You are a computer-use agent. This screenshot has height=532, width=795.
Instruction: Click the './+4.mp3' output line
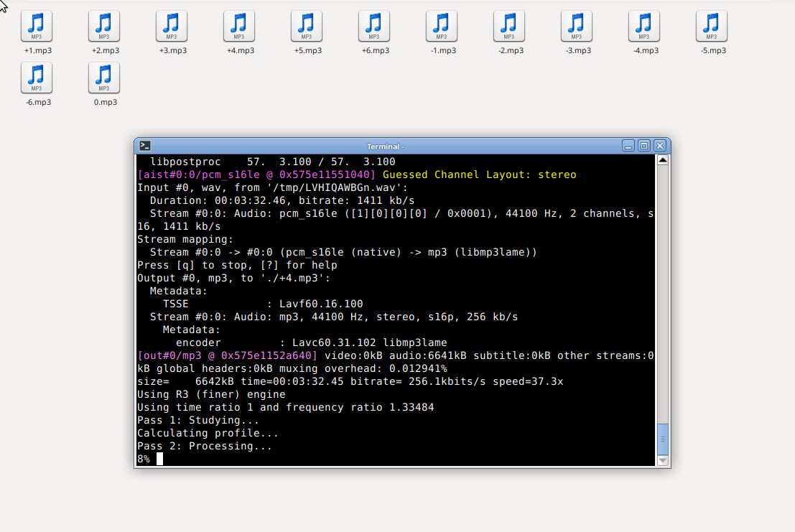(x=233, y=278)
